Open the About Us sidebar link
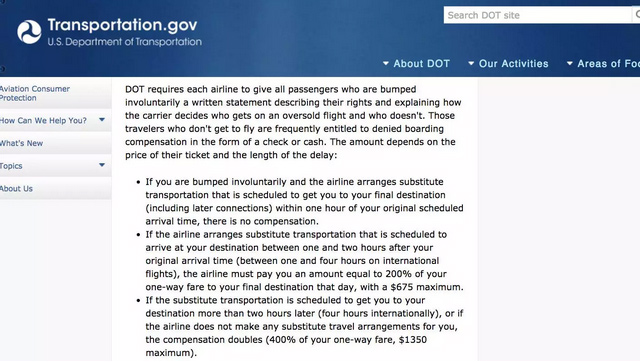The width and height of the screenshot is (640, 362). 16,189
